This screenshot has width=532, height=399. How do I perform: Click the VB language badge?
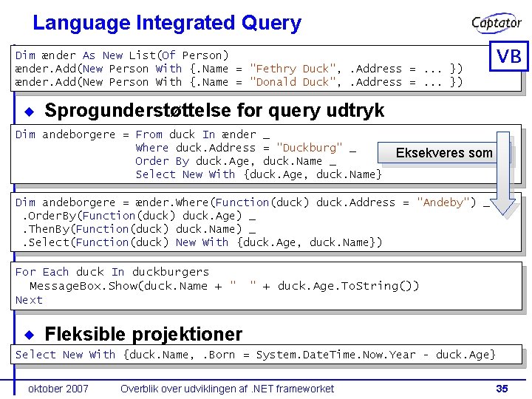[x=508, y=56]
